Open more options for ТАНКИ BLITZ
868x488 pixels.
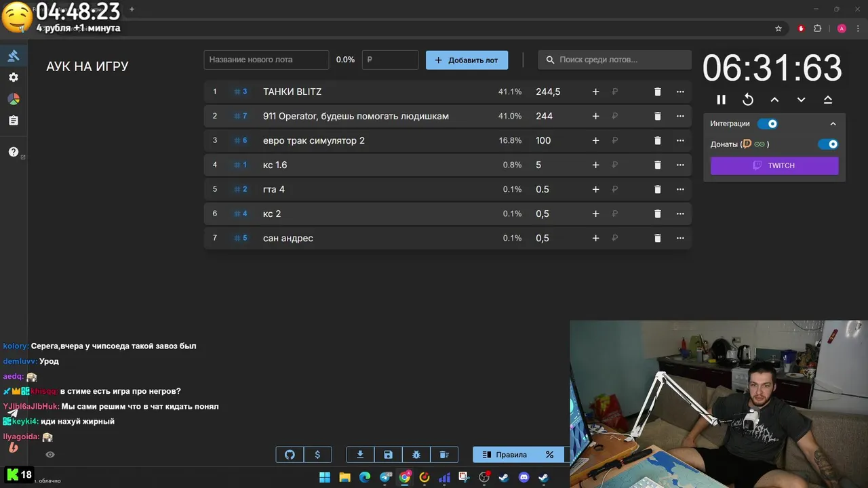click(680, 91)
